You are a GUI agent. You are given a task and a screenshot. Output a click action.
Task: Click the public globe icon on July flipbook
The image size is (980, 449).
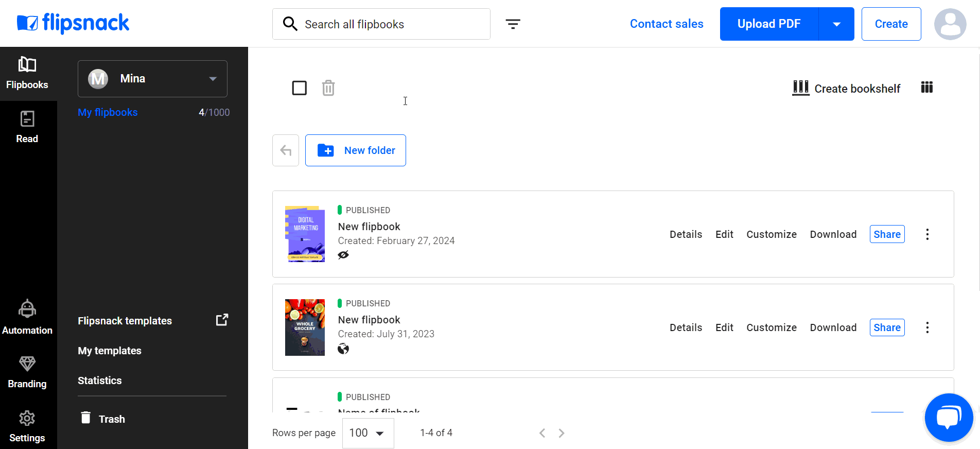343,349
